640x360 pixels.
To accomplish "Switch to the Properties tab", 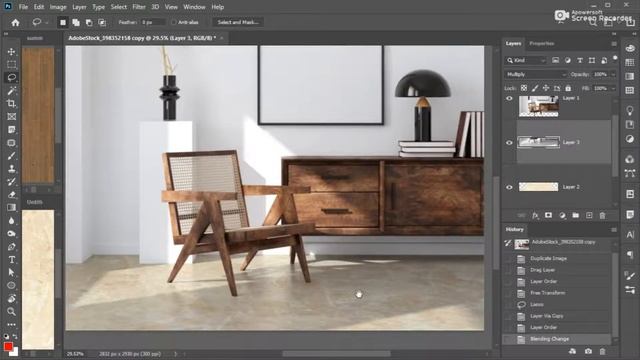I will [x=542, y=44].
